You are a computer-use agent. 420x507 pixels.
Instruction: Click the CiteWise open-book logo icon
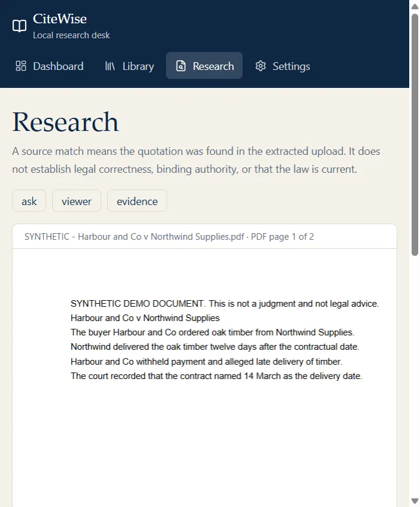click(19, 26)
